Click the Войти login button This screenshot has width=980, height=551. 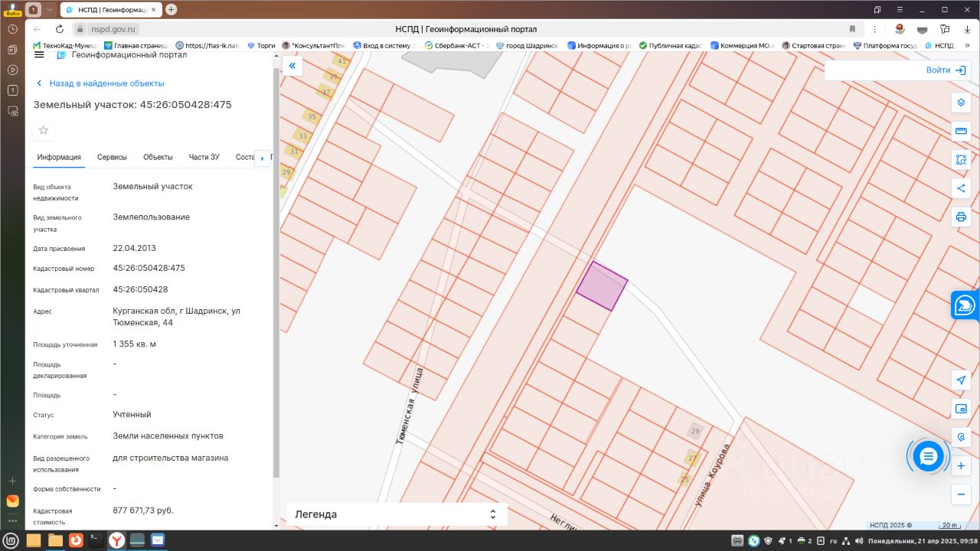pyautogui.click(x=945, y=70)
